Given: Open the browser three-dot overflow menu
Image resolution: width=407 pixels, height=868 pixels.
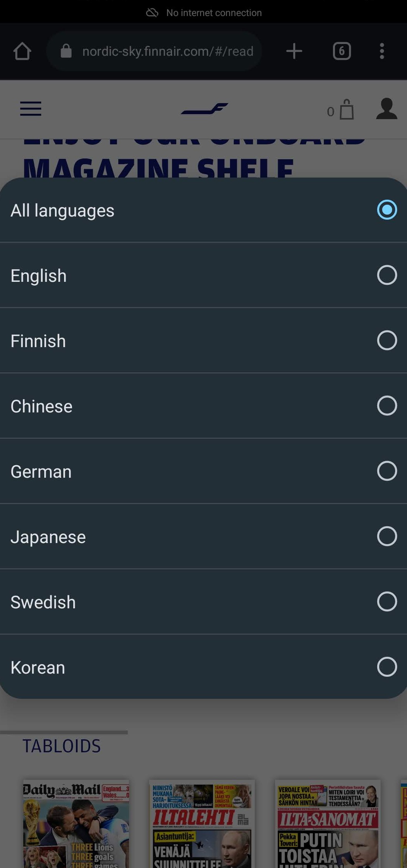Looking at the screenshot, I should point(382,51).
